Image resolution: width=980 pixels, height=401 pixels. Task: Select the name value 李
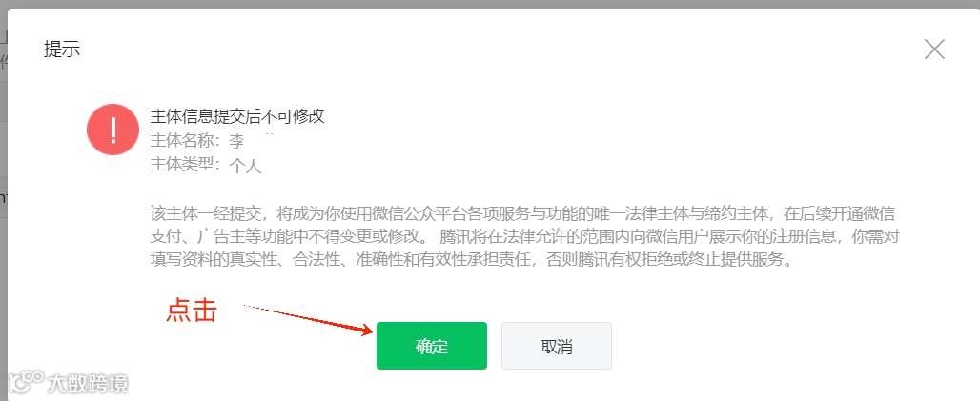click(236, 141)
